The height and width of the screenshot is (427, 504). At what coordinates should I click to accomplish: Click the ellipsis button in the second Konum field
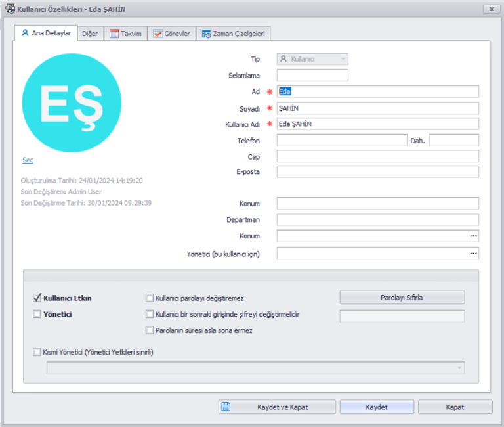(x=472, y=236)
